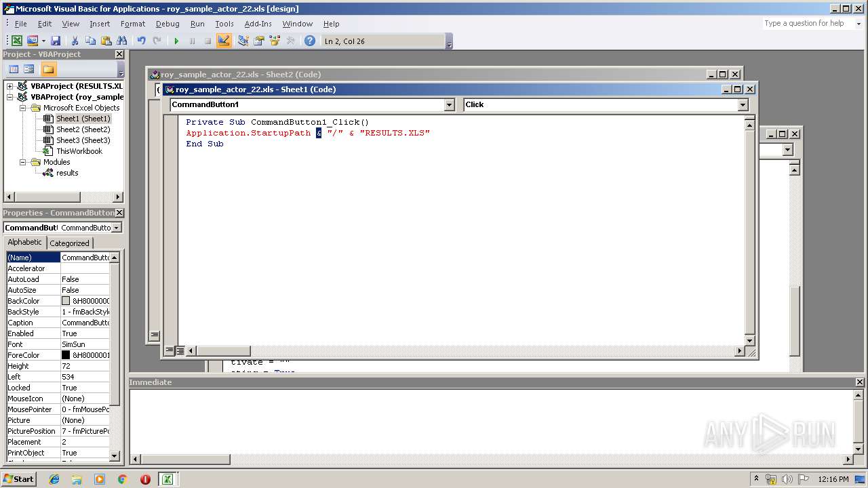
Task: Select the results module
Action: (x=67, y=173)
